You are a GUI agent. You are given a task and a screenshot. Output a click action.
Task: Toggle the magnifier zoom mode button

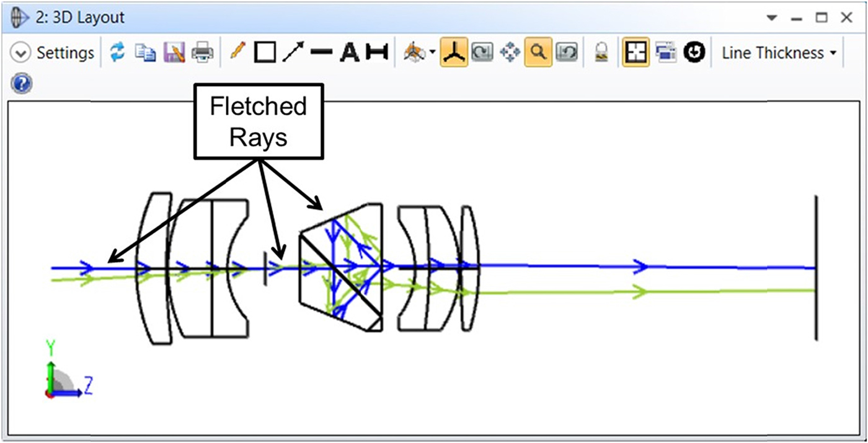(538, 53)
